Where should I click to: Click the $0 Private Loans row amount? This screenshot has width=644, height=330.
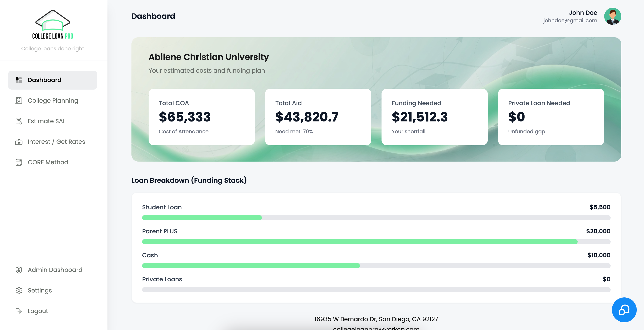(x=607, y=279)
